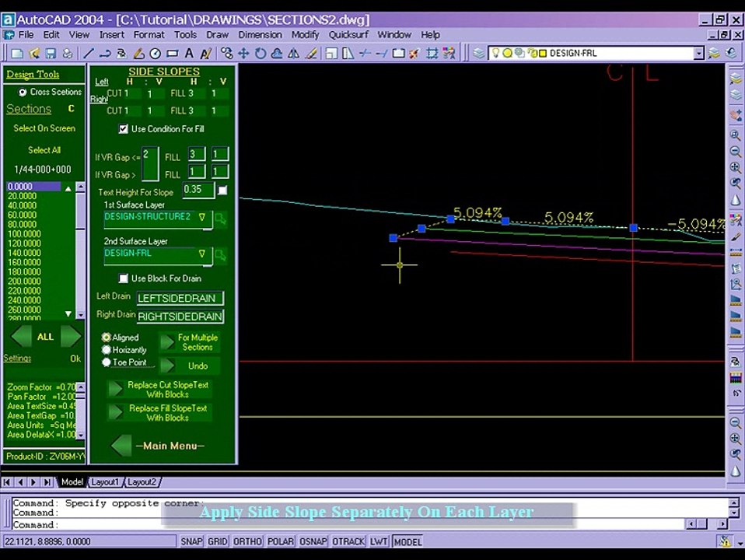Click the pick icon beside 2nd Surface Layer
The image size is (745, 560).
pyautogui.click(x=220, y=255)
